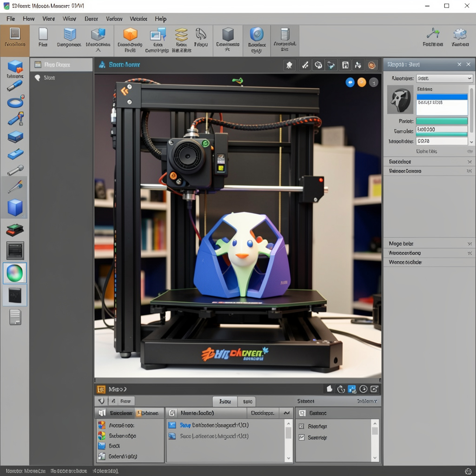Toggle the first checkbox in bottom-right list

click(301, 426)
